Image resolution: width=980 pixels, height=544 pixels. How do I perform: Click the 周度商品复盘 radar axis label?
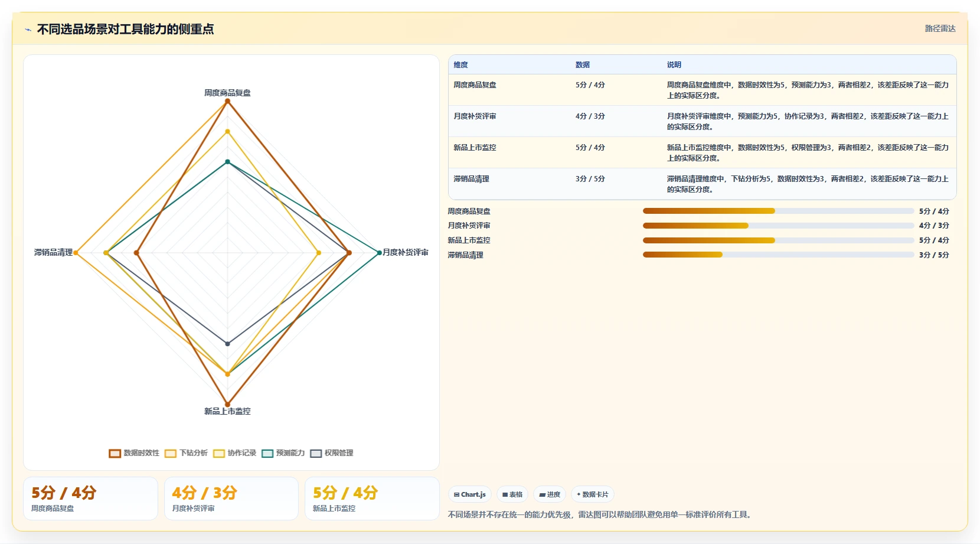point(227,93)
